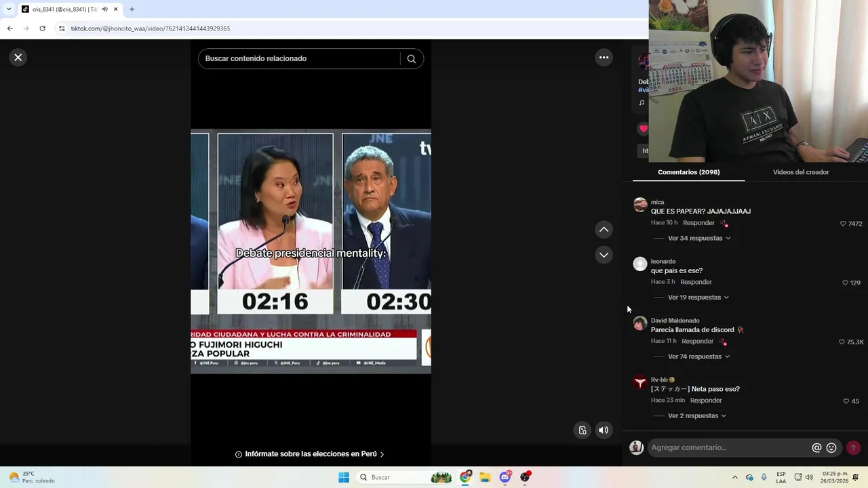868x488 pixels.
Task: Like Rv-bb's comment with heart icon
Action: 846,401
